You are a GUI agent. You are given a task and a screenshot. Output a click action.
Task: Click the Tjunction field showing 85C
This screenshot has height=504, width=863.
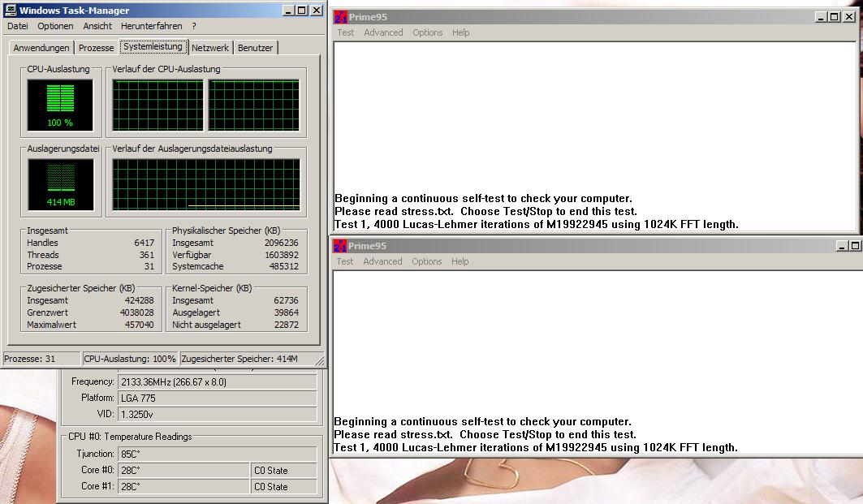tap(218, 454)
